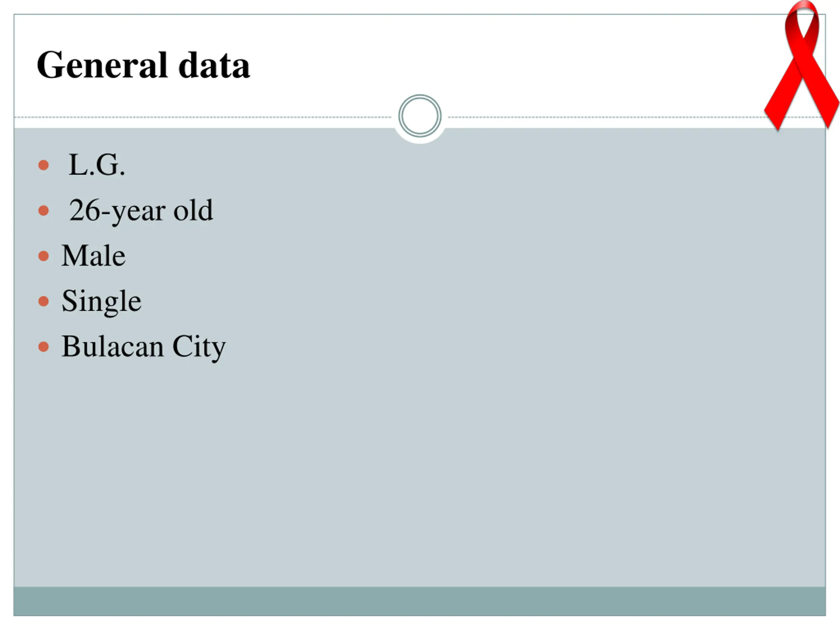This screenshot has width=840, height=630.
Task: Click the General data slide title
Action: tap(143, 65)
